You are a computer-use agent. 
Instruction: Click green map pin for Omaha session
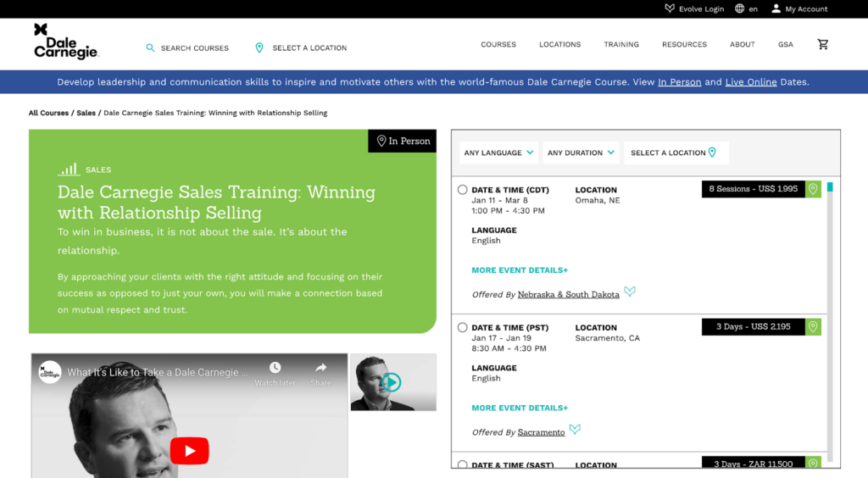pyautogui.click(x=813, y=189)
